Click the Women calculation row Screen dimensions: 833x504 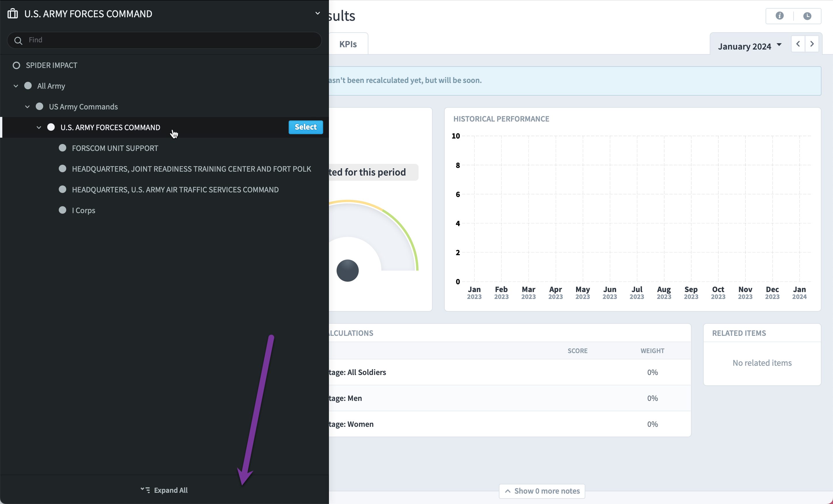click(x=510, y=424)
